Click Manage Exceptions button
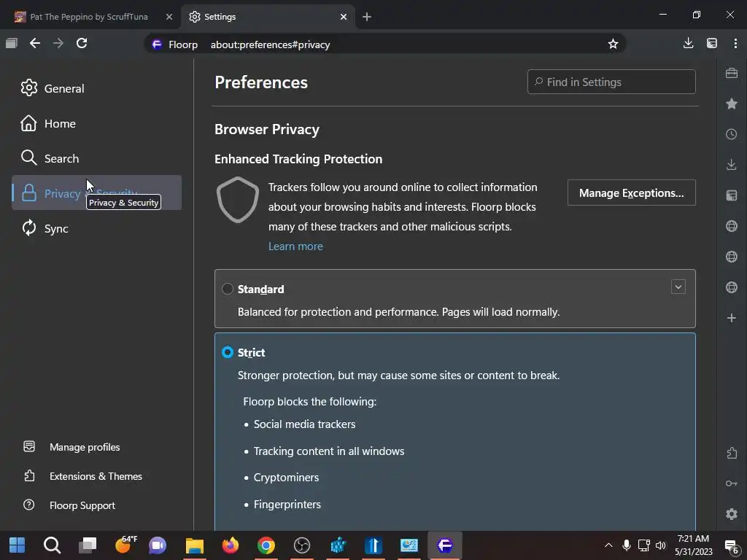Image resolution: width=747 pixels, height=560 pixels. point(631,192)
